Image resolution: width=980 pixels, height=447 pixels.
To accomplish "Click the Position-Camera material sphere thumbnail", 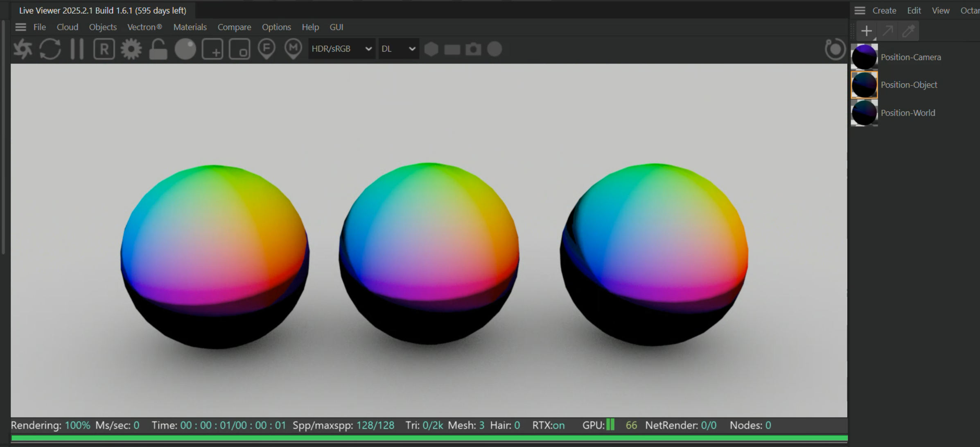I will click(x=864, y=57).
